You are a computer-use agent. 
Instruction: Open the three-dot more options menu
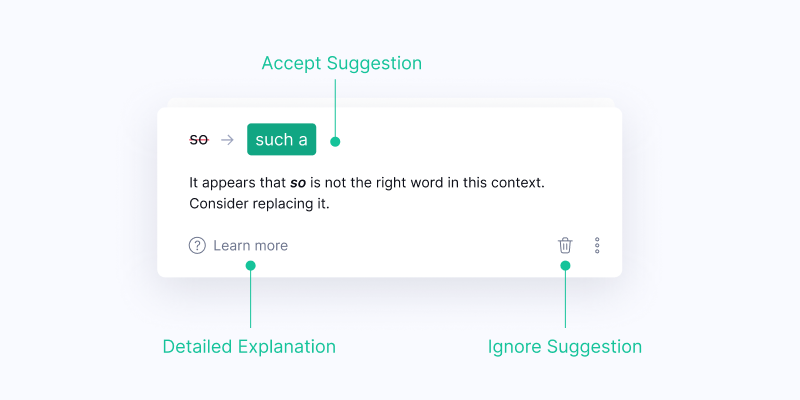[x=597, y=245]
